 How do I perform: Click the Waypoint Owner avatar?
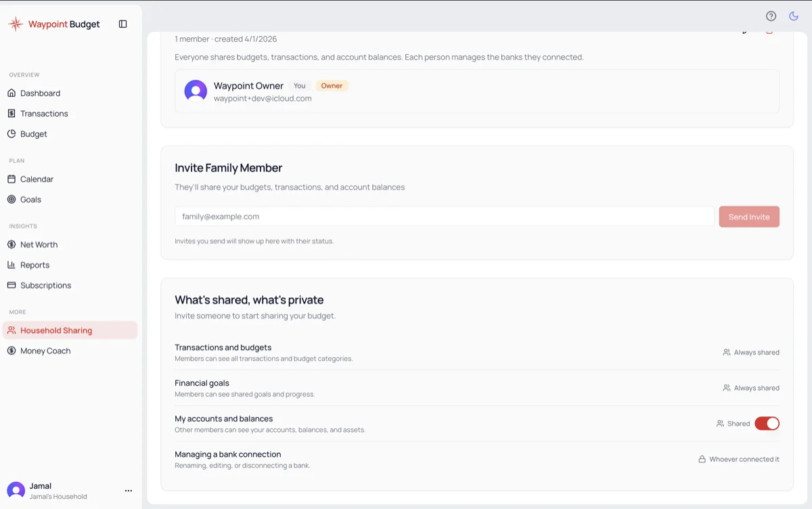pyautogui.click(x=196, y=91)
